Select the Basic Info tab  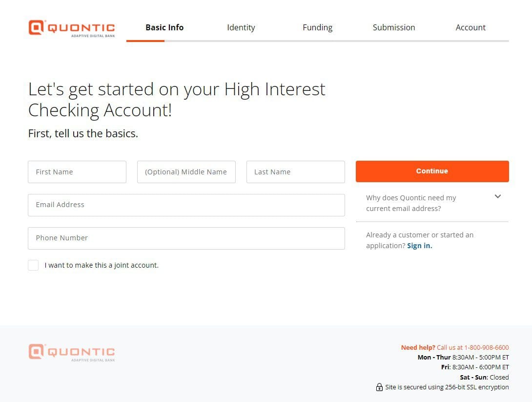(x=164, y=27)
